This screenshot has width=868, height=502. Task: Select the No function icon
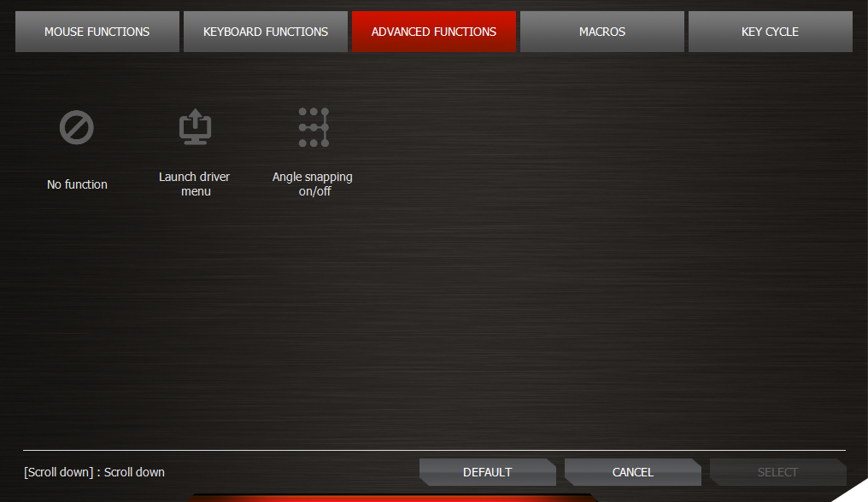pos(77,129)
